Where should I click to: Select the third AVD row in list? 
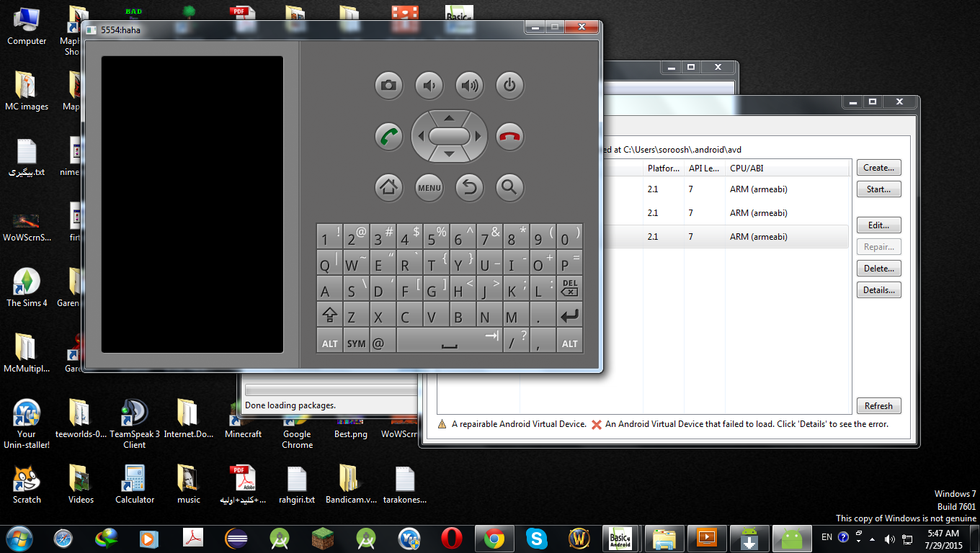click(721, 237)
